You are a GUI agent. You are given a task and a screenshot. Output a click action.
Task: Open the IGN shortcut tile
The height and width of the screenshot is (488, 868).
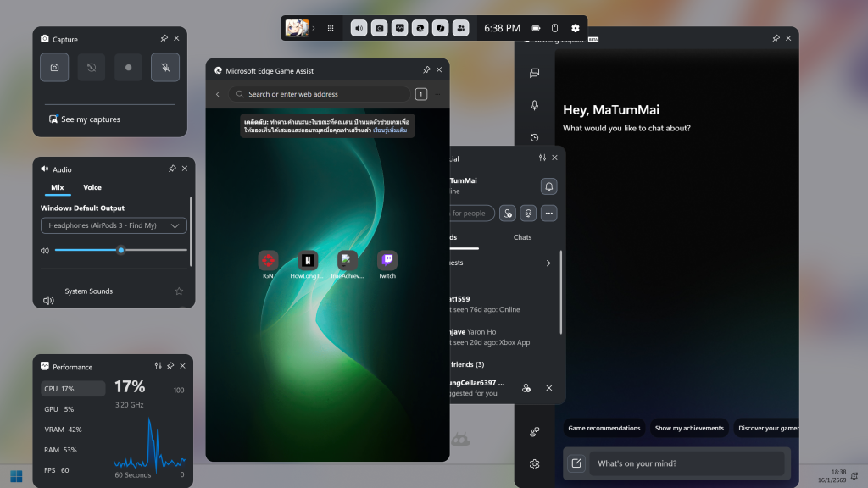tap(268, 261)
